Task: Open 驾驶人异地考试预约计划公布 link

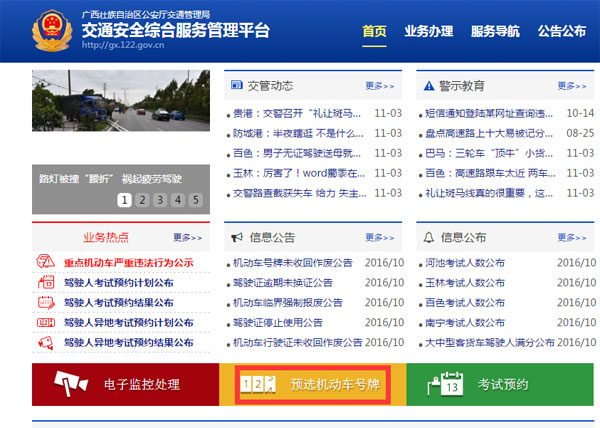Action: point(129,322)
